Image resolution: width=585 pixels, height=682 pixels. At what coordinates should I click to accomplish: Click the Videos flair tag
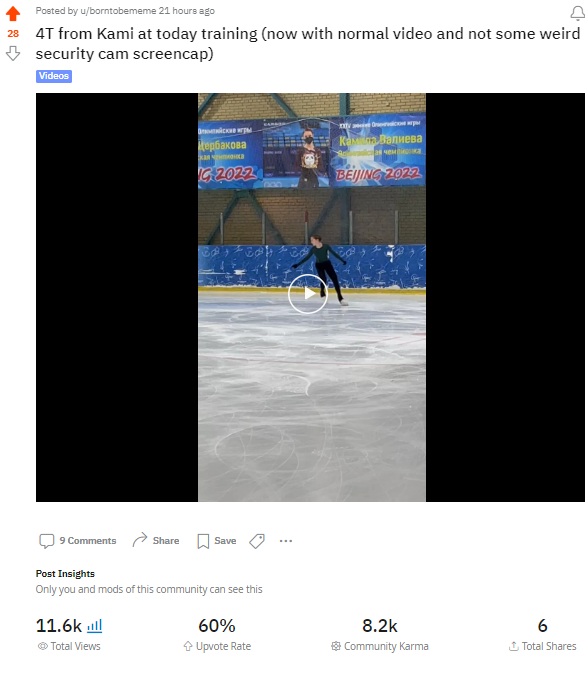[54, 76]
